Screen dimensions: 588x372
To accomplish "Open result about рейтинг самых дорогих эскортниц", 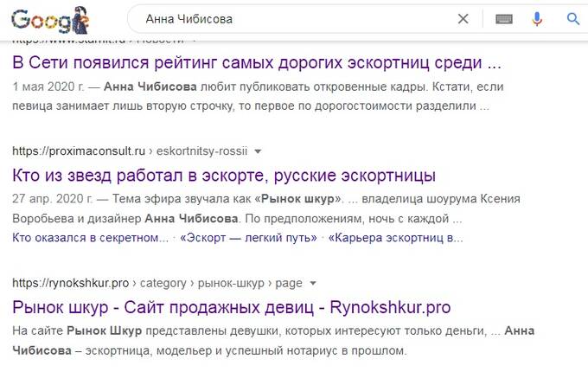I will tap(257, 62).
